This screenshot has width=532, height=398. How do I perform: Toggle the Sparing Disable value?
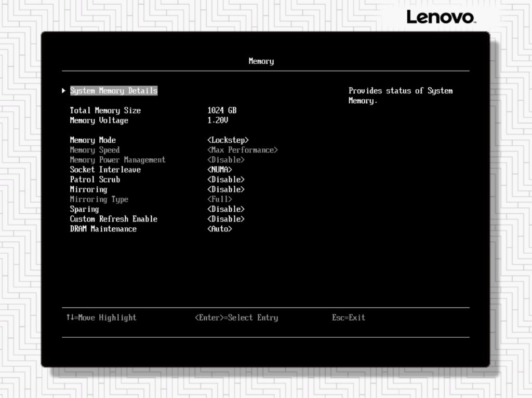[x=225, y=209]
